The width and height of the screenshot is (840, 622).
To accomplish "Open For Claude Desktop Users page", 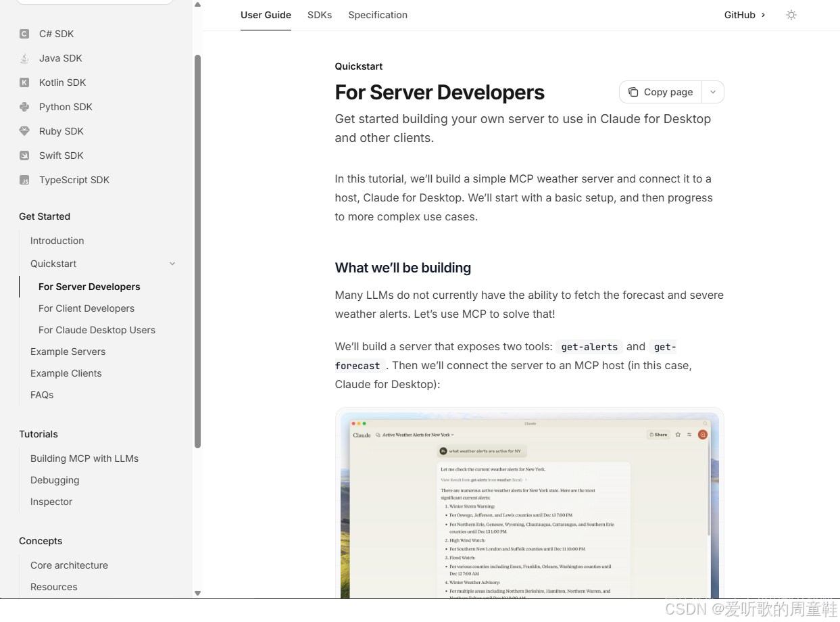I will [97, 330].
